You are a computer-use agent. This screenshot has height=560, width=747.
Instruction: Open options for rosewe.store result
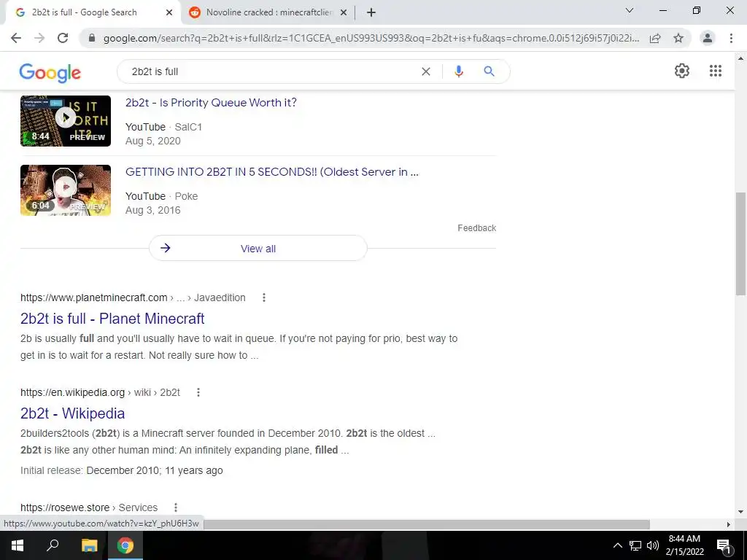pyautogui.click(x=175, y=507)
